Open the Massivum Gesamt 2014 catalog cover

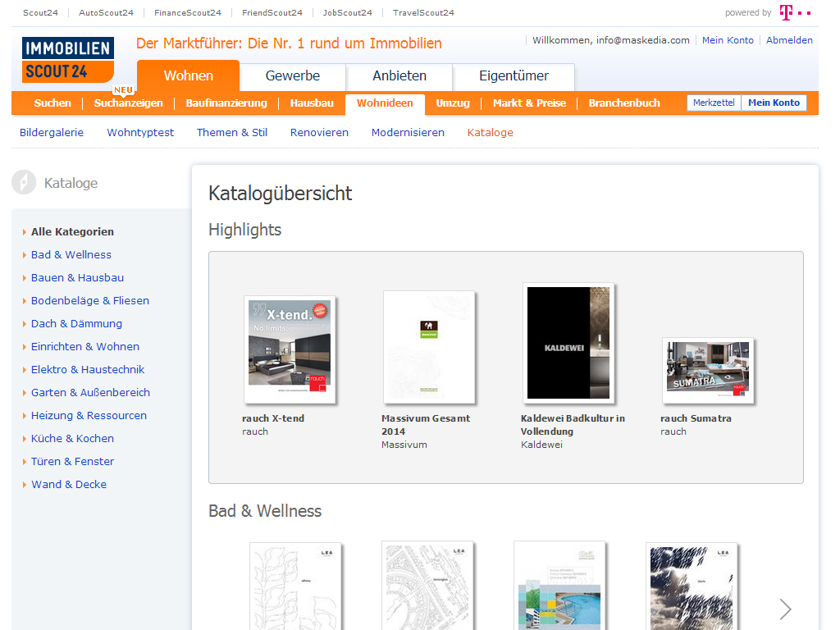point(429,347)
